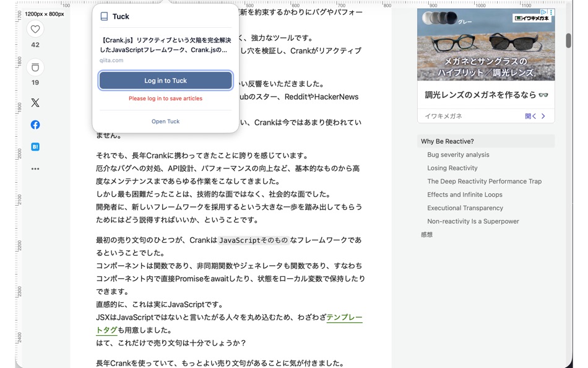Click the qiita.com domain text
588x368 pixels.
[x=111, y=60]
